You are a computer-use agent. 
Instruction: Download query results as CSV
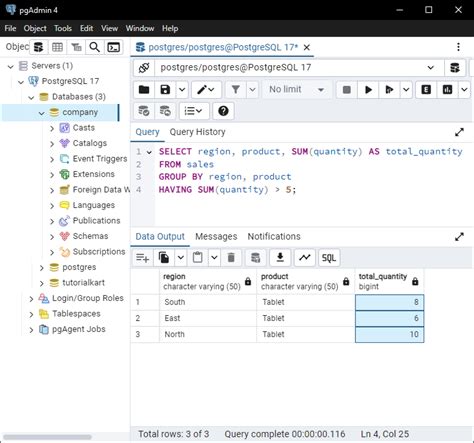pos(280,257)
